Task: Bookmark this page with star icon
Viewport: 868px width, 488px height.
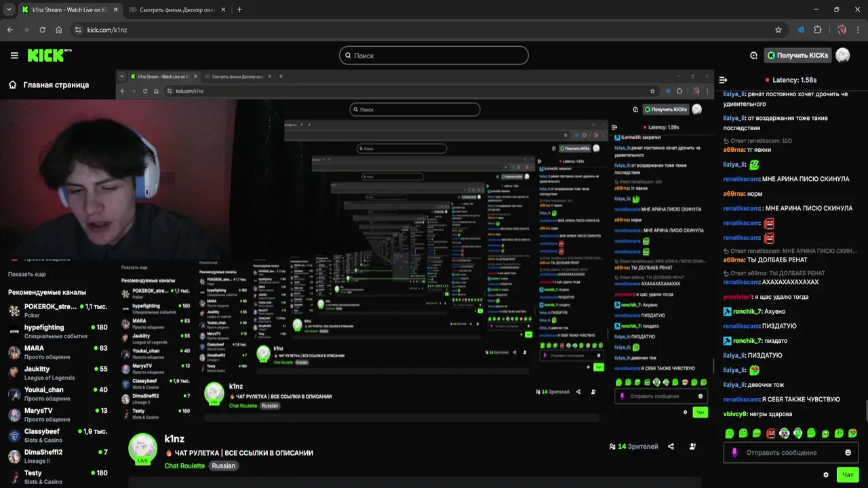Action: (778, 30)
